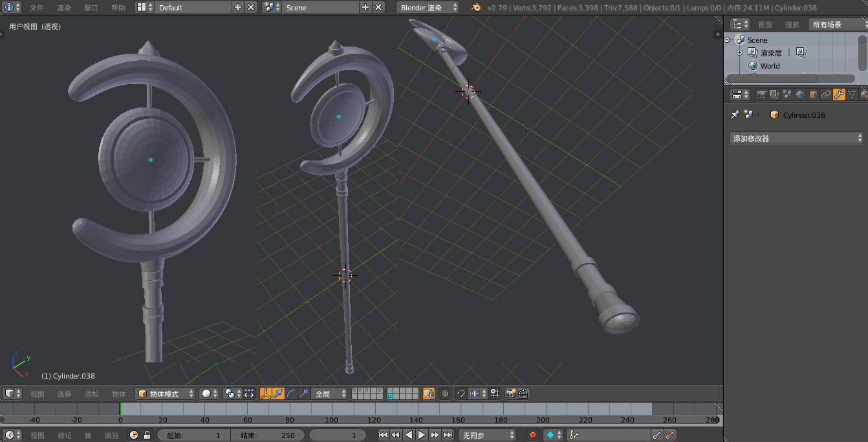The height and width of the screenshot is (442, 868).
Task: Expand the 渲染层 tree item
Action: 739,53
